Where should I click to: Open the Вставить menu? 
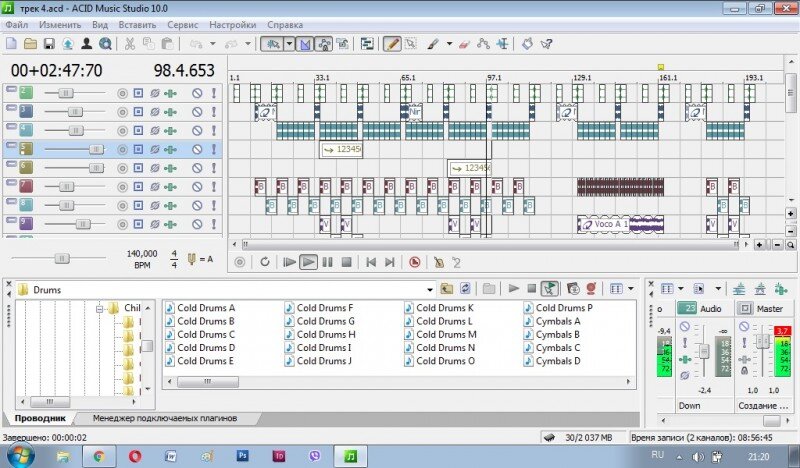pyautogui.click(x=137, y=24)
